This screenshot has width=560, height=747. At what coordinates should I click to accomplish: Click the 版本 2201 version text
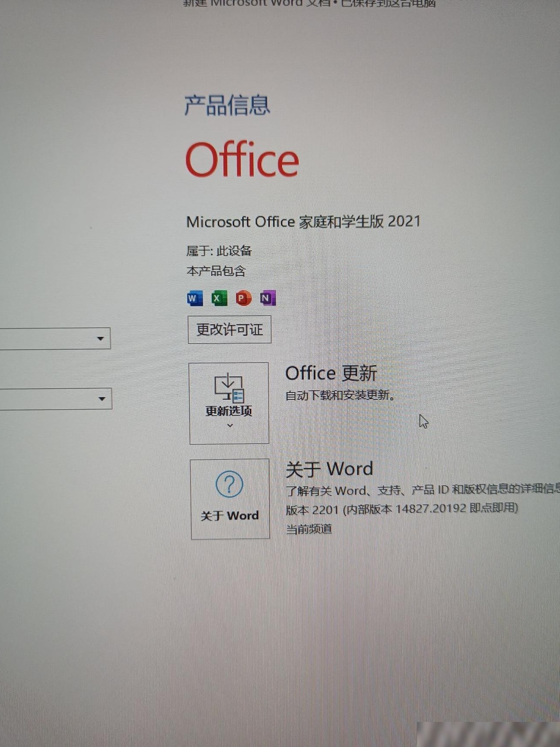click(x=402, y=509)
